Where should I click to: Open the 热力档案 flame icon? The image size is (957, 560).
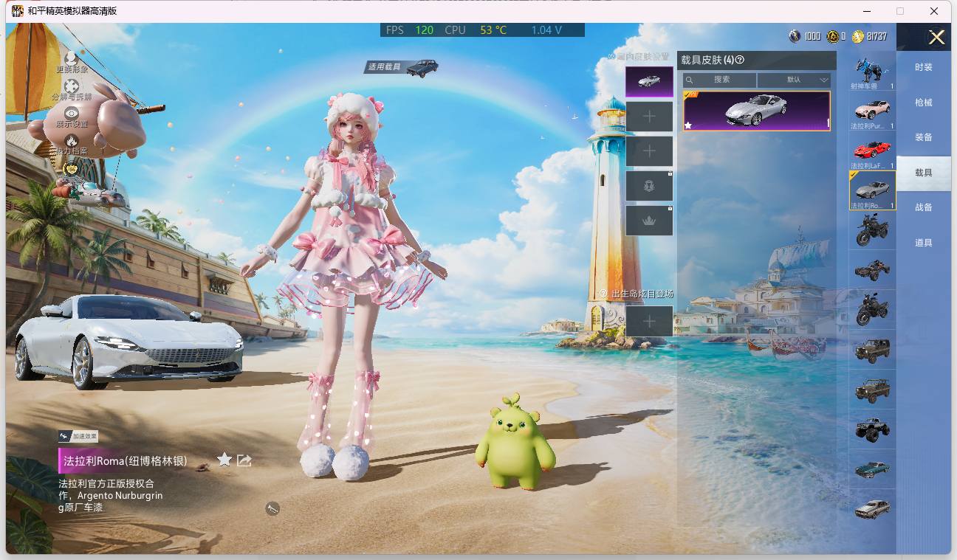click(72, 141)
